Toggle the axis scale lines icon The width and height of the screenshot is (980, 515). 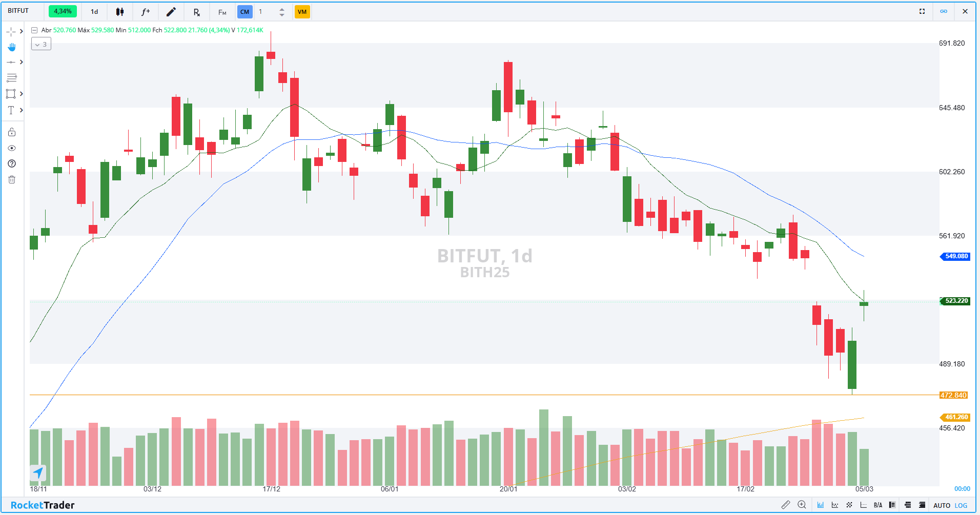[x=864, y=505]
